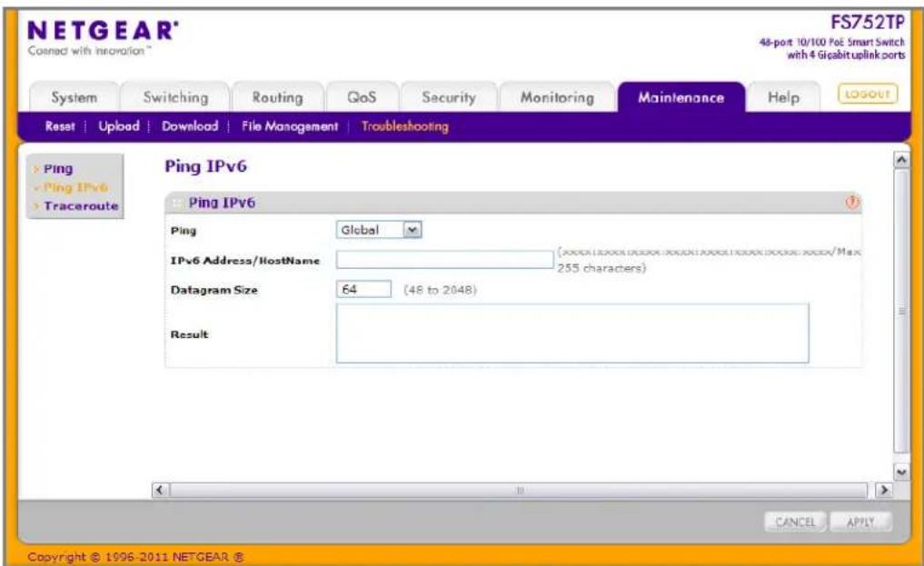This screenshot has height=566, width=924.
Task: Expand the Ping Global dropdown
Action: [x=378, y=230]
